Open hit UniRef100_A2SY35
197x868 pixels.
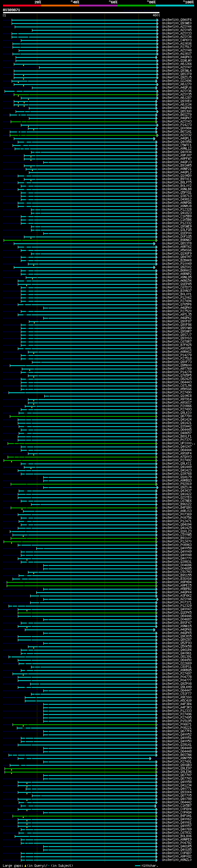pos(177,94)
